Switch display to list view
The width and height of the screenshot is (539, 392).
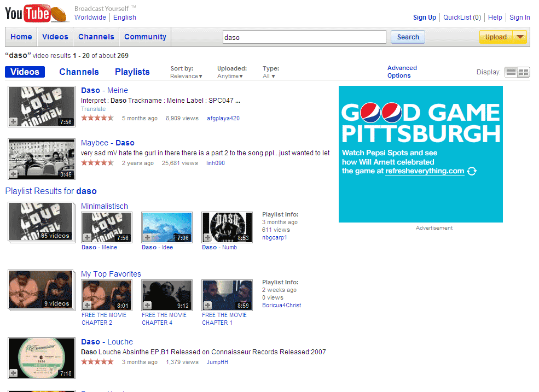[x=511, y=72]
